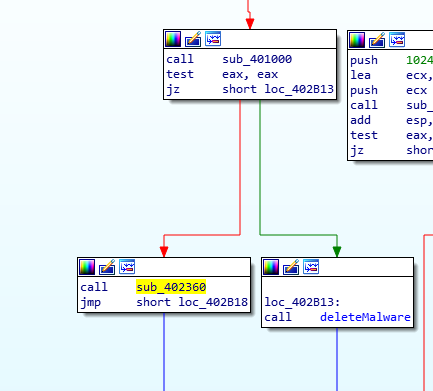Click color icon on loc_402B13 block
This screenshot has height=391, width=433.
coord(271,267)
